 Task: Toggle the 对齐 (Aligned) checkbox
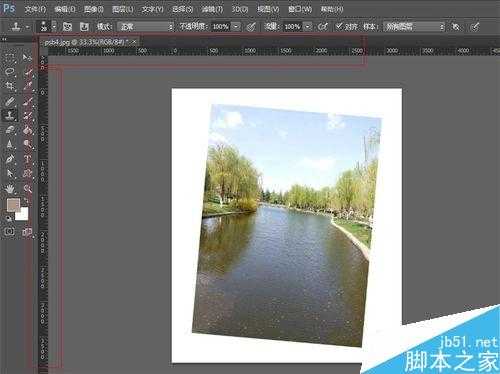point(339,26)
